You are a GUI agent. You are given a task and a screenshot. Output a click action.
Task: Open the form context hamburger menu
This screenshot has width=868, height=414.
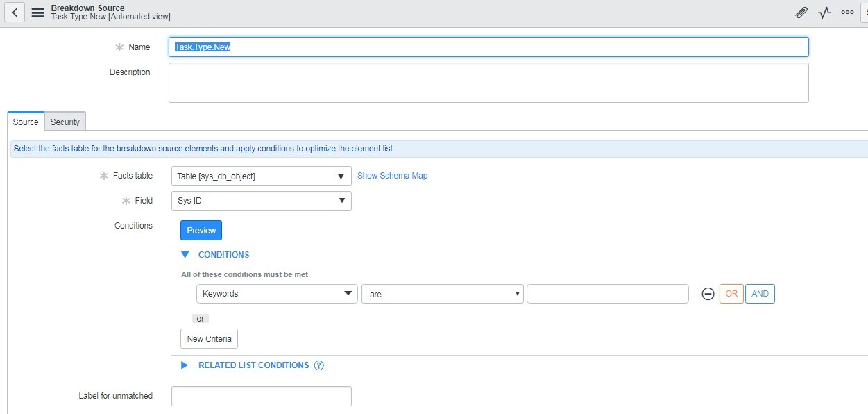[38, 13]
